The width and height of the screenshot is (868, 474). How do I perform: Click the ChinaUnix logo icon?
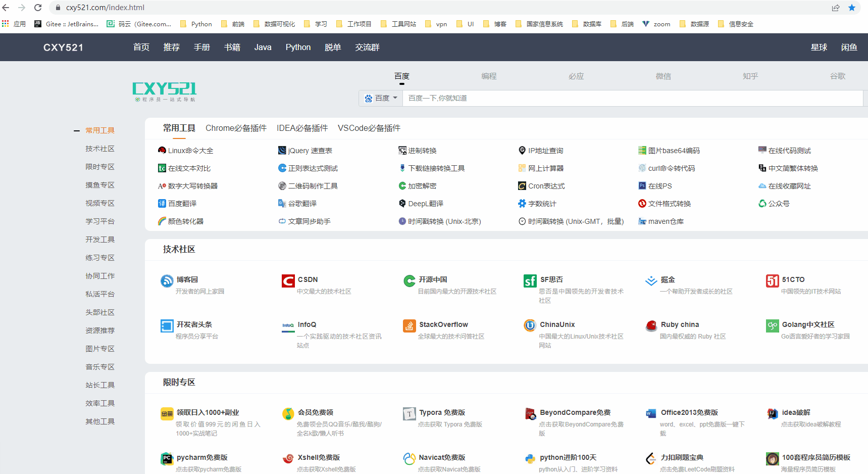(x=530, y=326)
